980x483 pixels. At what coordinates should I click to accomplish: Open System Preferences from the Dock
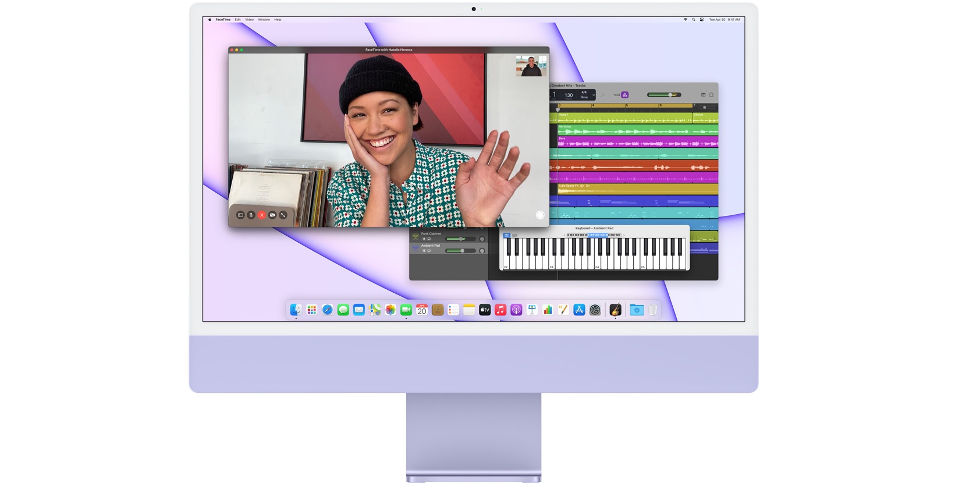[595, 310]
